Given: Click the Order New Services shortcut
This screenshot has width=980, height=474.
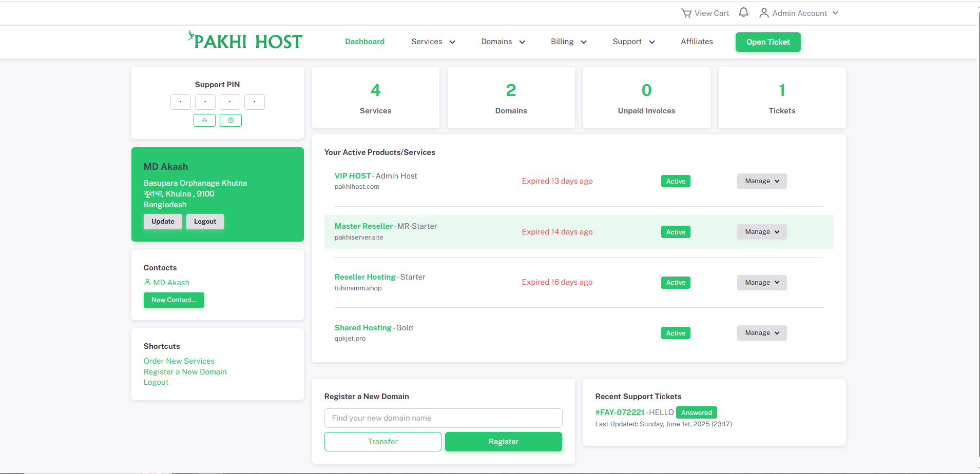Looking at the screenshot, I should [179, 361].
